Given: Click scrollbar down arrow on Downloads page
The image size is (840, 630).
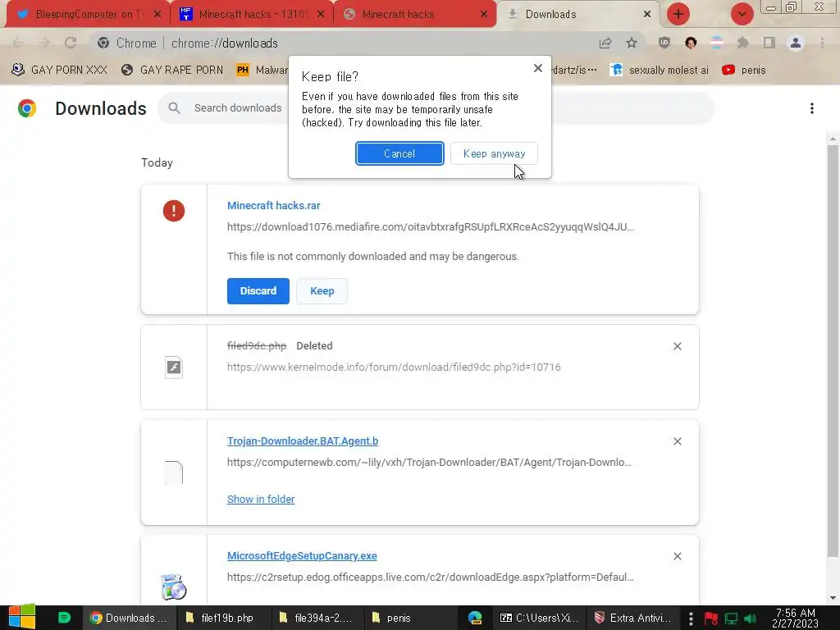Looking at the screenshot, I should [x=833, y=598].
